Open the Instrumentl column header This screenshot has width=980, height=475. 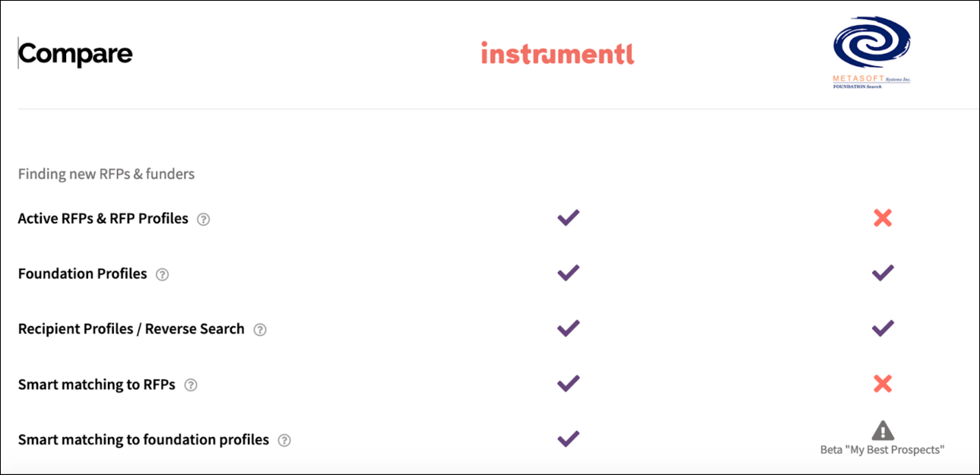[x=558, y=53]
